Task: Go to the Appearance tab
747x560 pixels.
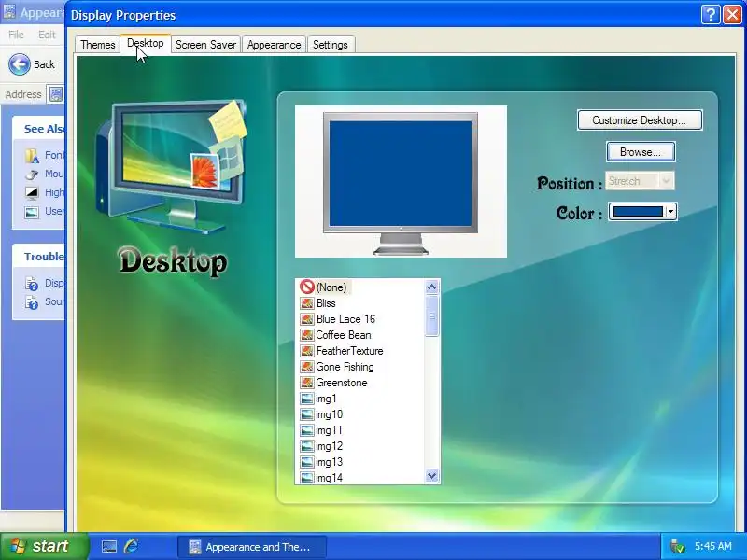Action: (274, 45)
